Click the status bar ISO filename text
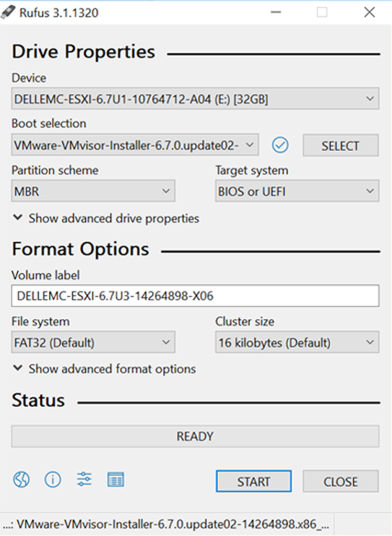Viewport: 392px width, 536px height. pyautogui.click(x=166, y=524)
